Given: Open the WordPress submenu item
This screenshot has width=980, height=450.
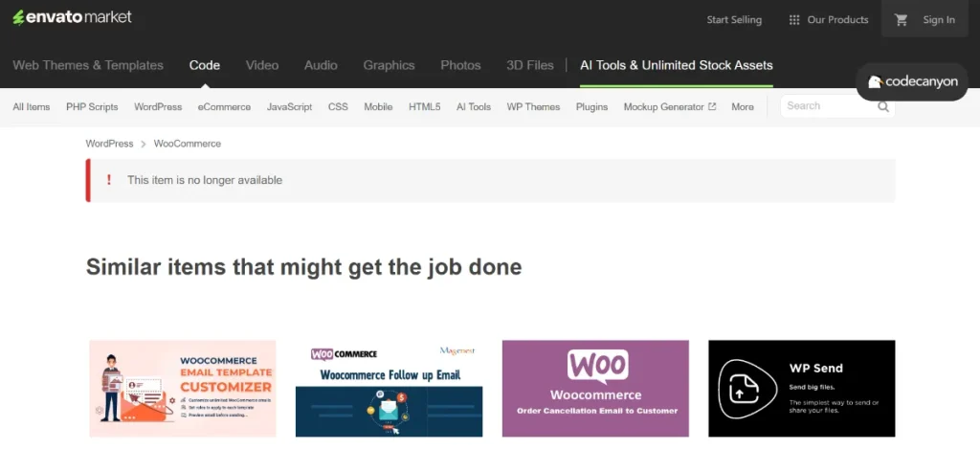Looking at the screenshot, I should (x=158, y=107).
